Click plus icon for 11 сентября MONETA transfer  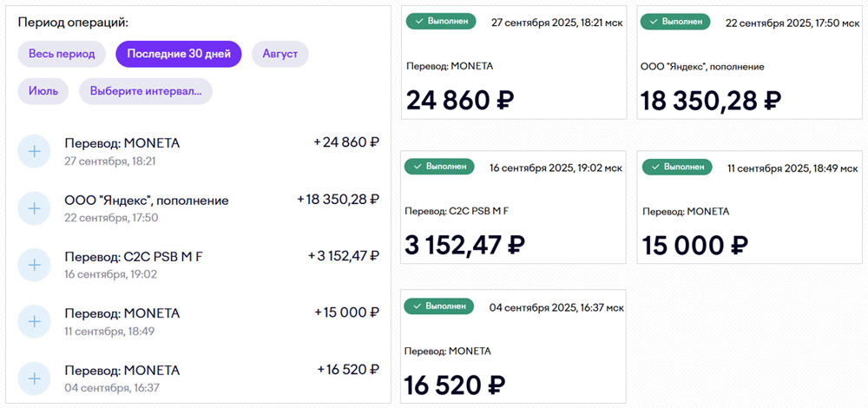click(34, 321)
